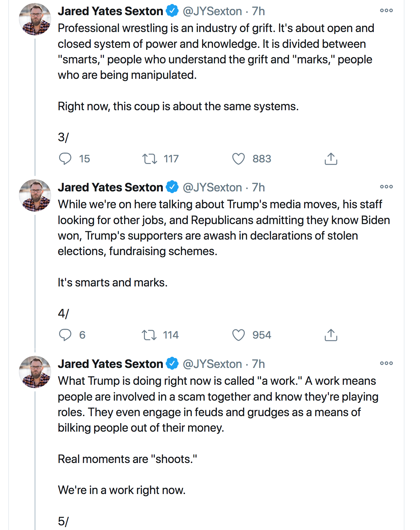
Task: Click the verified badge on tweet 3/
Action: [x=172, y=11]
